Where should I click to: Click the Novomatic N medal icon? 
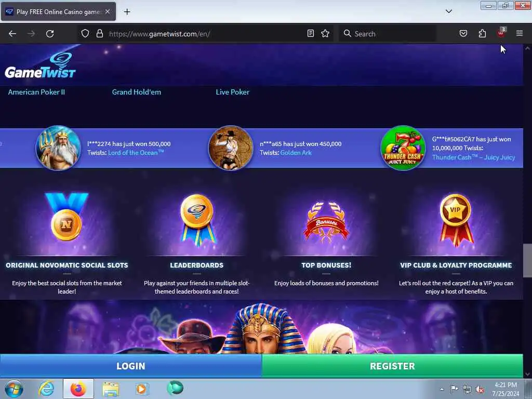(x=66, y=217)
